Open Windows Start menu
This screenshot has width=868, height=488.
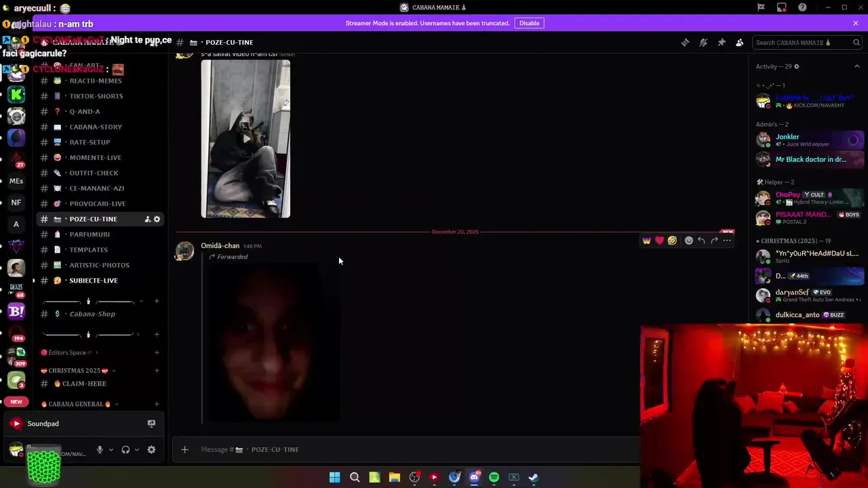(334, 477)
